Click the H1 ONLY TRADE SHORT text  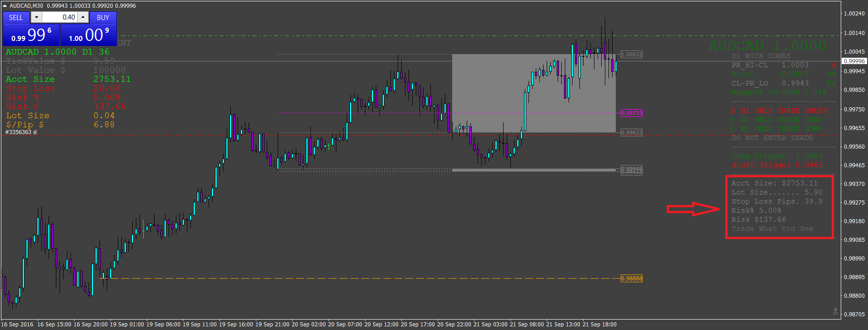[784, 110]
